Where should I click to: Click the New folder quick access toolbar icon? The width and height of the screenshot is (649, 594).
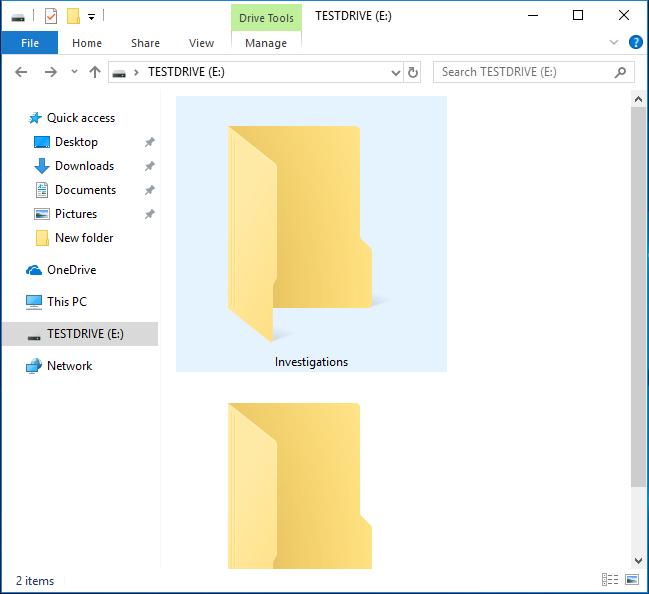73,17
